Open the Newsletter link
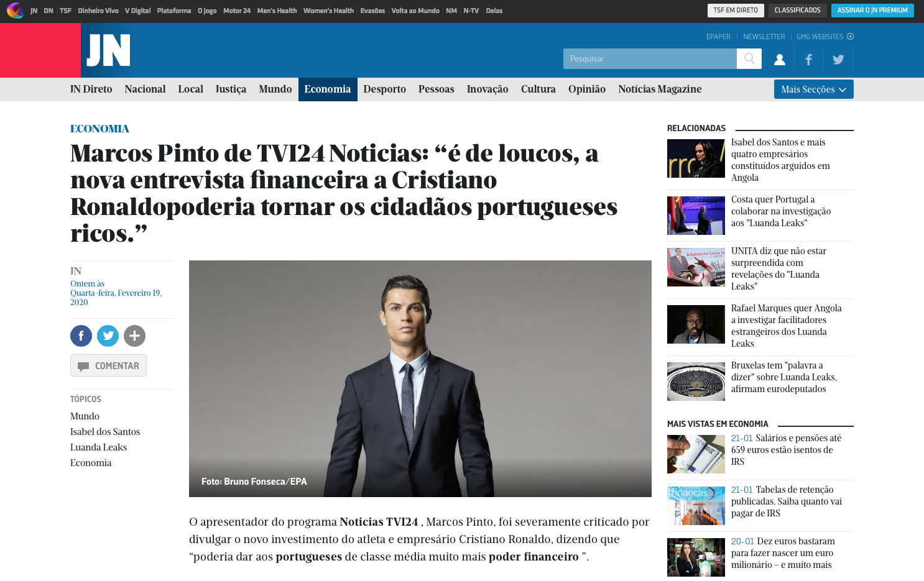The image size is (924, 581). tap(764, 37)
